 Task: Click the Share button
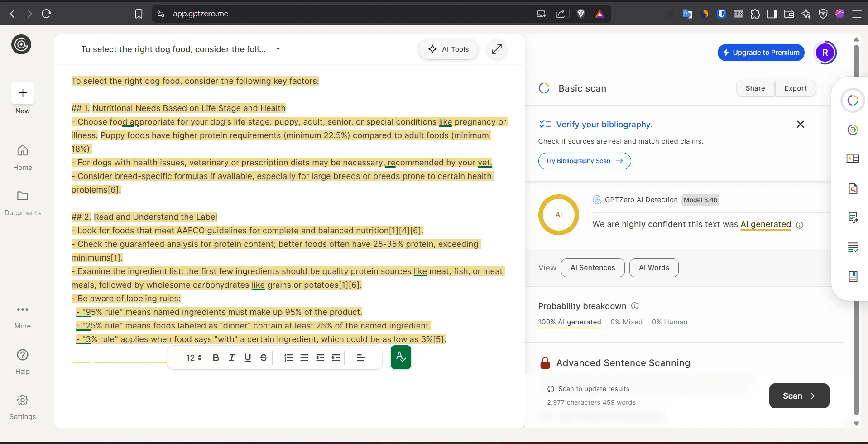point(755,88)
